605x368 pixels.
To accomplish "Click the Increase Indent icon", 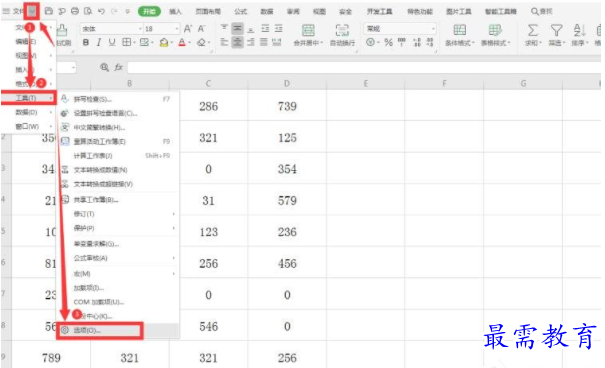I will pyautogui.click(x=279, y=28).
